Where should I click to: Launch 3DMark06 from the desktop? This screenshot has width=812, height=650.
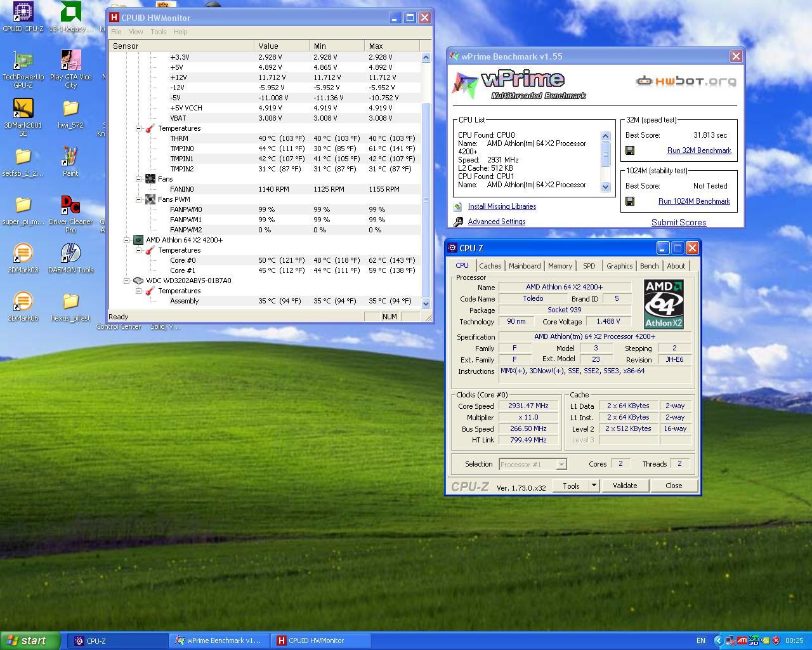click(23, 302)
